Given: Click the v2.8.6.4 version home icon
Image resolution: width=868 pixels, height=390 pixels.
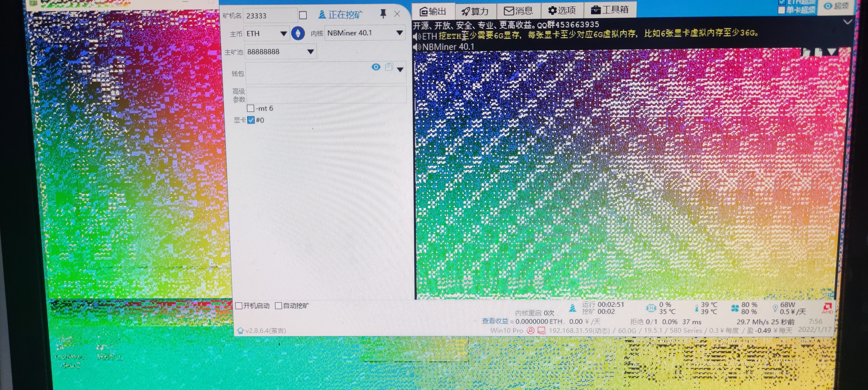Looking at the screenshot, I should [241, 331].
